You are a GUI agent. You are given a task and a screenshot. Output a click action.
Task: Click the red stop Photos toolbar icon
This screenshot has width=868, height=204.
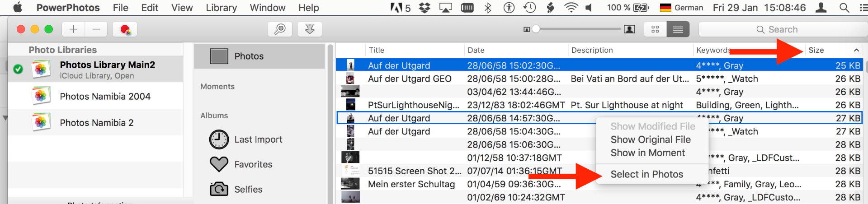point(125,30)
